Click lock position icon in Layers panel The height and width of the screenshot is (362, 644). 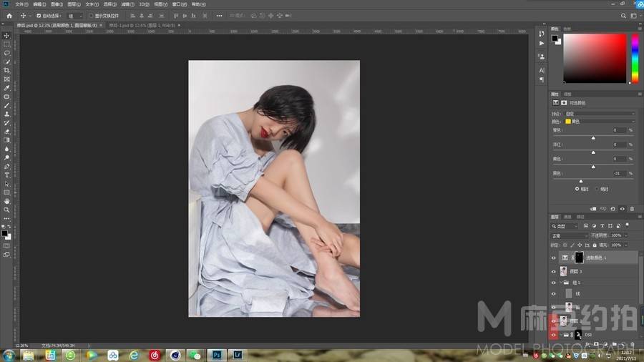click(x=580, y=245)
